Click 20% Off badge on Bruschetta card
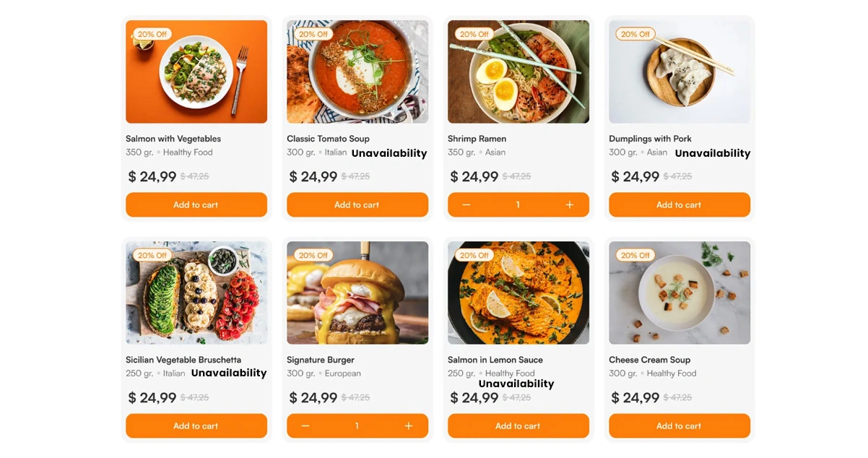 tap(152, 255)
